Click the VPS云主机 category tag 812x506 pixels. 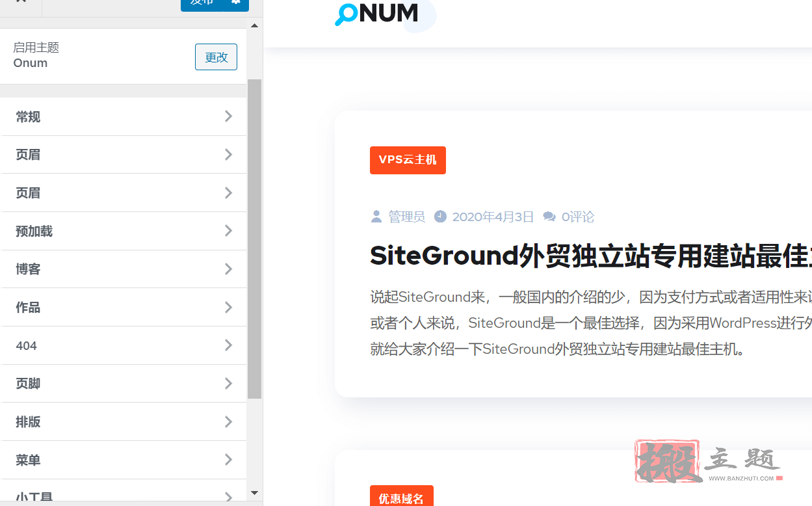(x=408, y=160)
